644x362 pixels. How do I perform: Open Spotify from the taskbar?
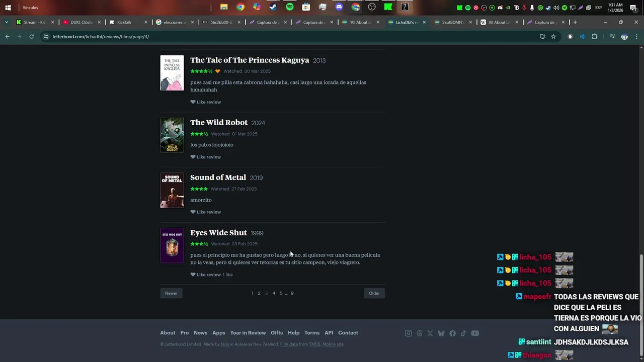[x=290, y=7]
